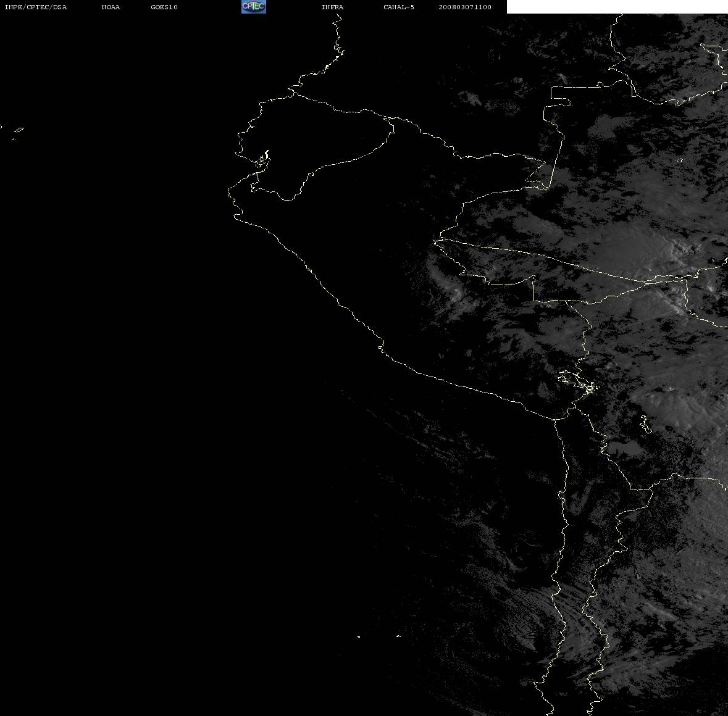The image size is (728, 716).
Task: Click Lake Titicaca outline on map
Action: click(x=578, y=383)
